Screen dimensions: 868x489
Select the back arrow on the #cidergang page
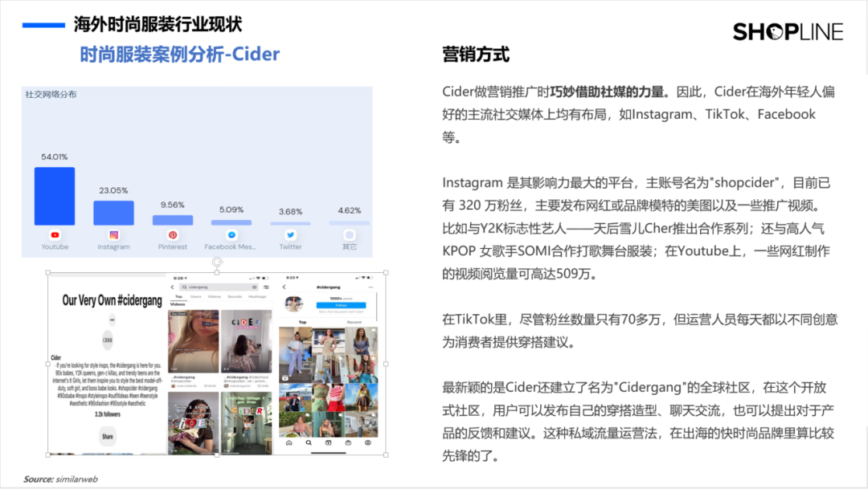284,287
